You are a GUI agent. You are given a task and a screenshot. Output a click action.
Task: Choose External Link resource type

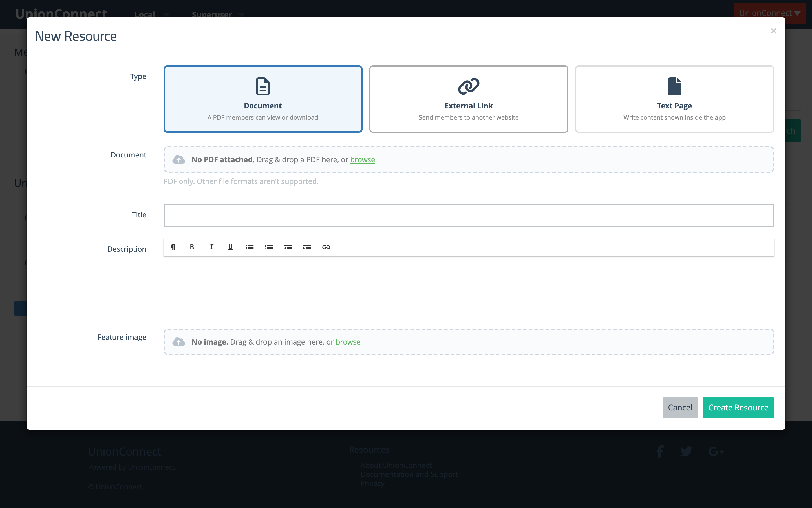(x=468, y=99)
